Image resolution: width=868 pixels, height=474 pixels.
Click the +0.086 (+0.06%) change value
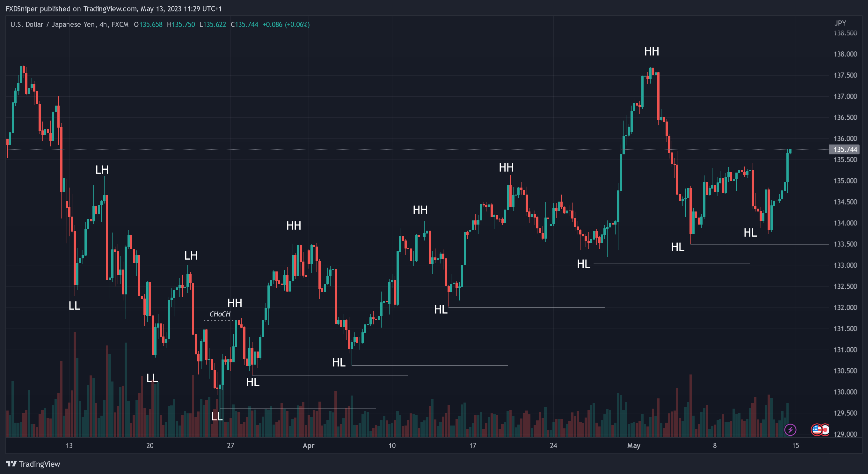click(x=286, y=25)
